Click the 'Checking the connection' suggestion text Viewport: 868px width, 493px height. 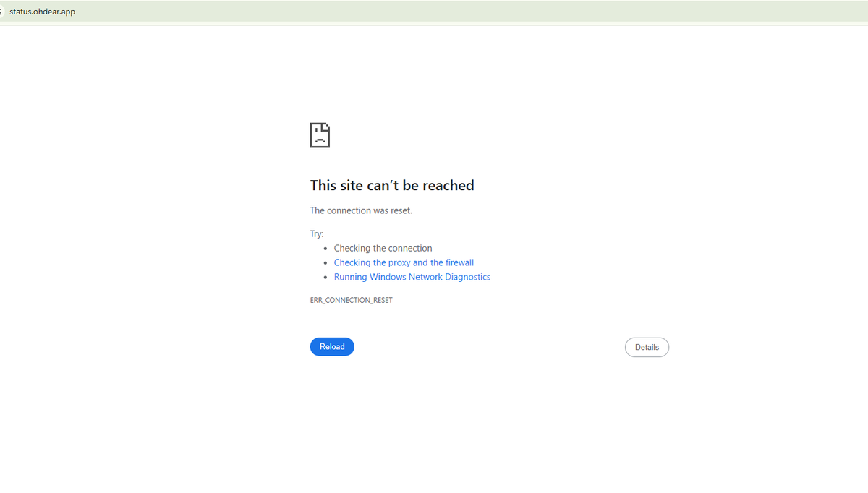pyautogui.click(x=383, y=248)
